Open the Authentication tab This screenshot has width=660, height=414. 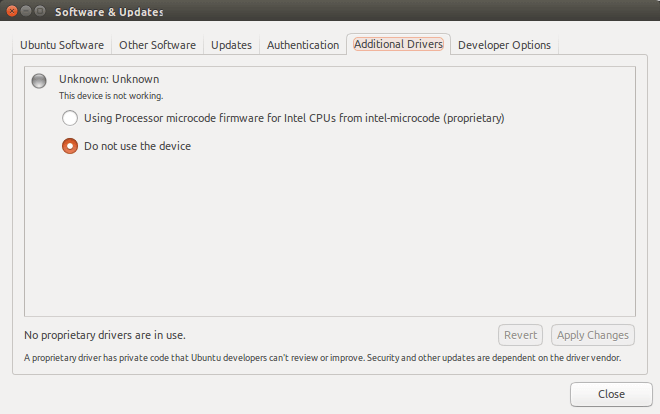point(303,45)
